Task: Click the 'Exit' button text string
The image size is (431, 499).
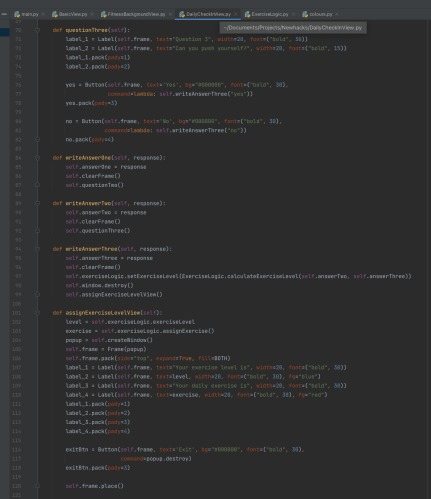Action: [x=184, y=449]
